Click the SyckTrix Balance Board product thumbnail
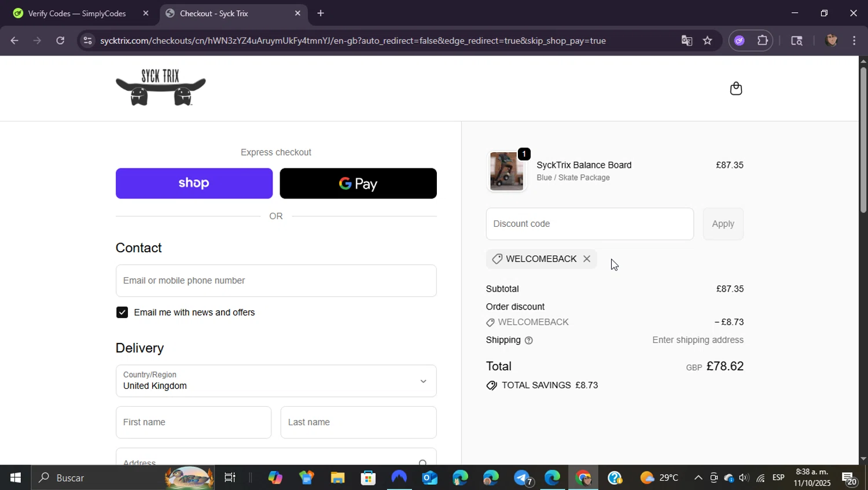Image resolution: width=868 pixels, height=490 pixels. 506,171
